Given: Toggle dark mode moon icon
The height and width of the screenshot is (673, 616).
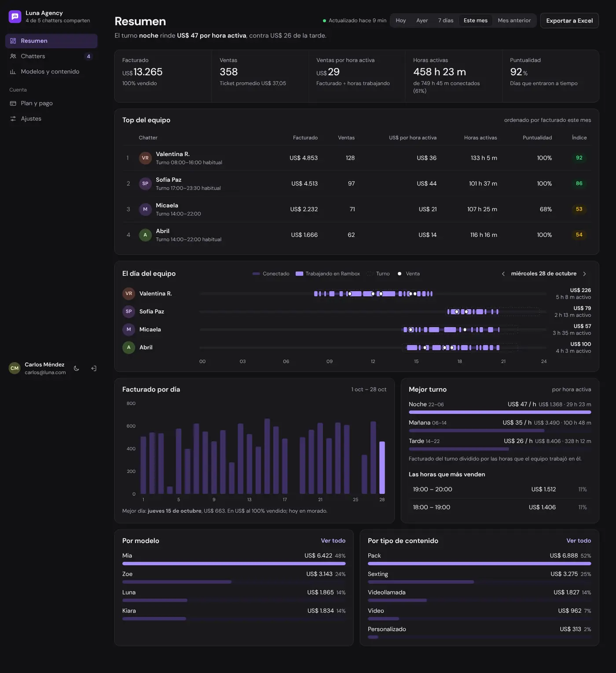Looking at the screenshot, I should pos(77,369).
